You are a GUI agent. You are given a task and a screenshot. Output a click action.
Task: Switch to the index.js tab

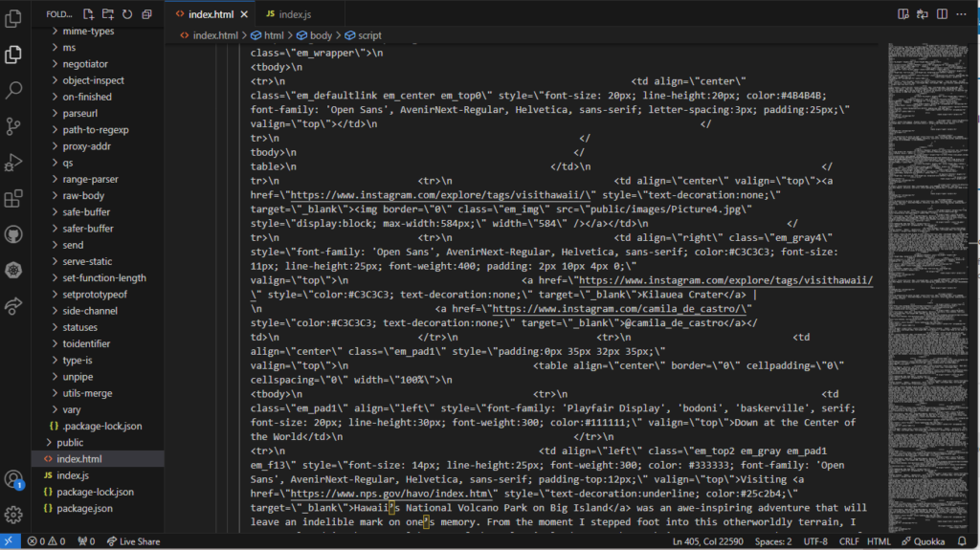[287, 14]
